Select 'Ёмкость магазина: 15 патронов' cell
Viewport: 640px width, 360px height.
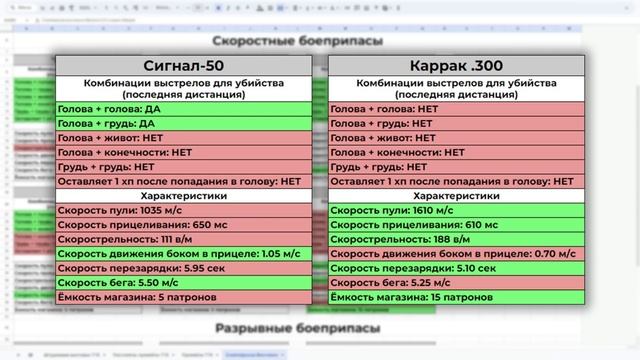click(x=456, y=297)
